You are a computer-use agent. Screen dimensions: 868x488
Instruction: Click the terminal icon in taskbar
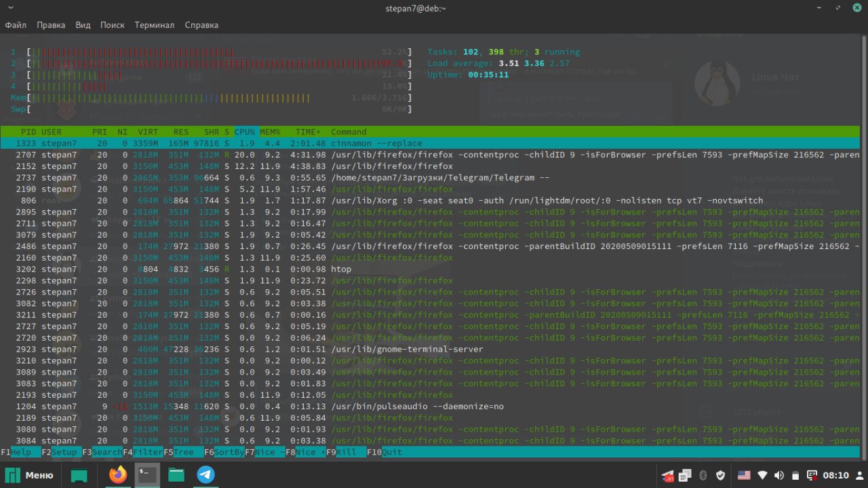pyautogui.click(x=147, y=475)
